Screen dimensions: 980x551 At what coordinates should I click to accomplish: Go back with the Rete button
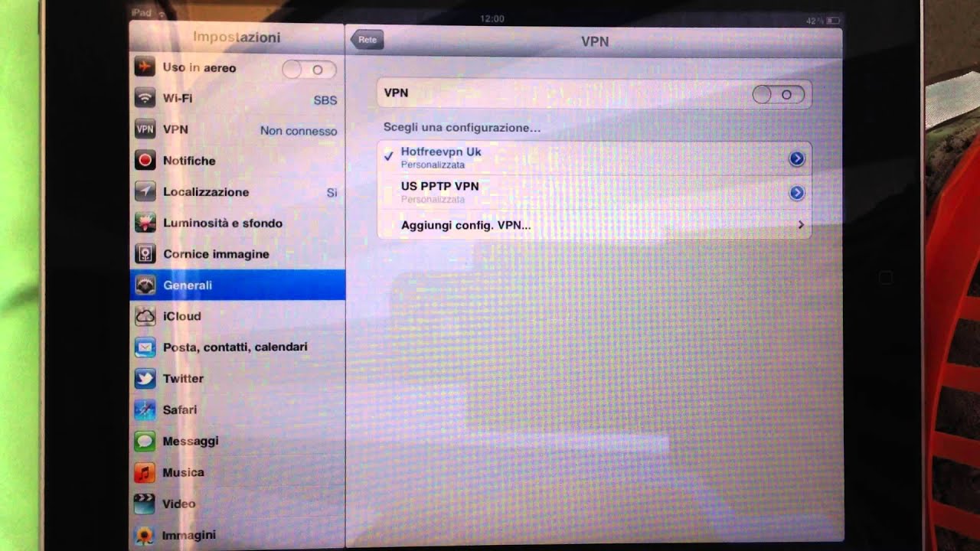tap(367, 40)
